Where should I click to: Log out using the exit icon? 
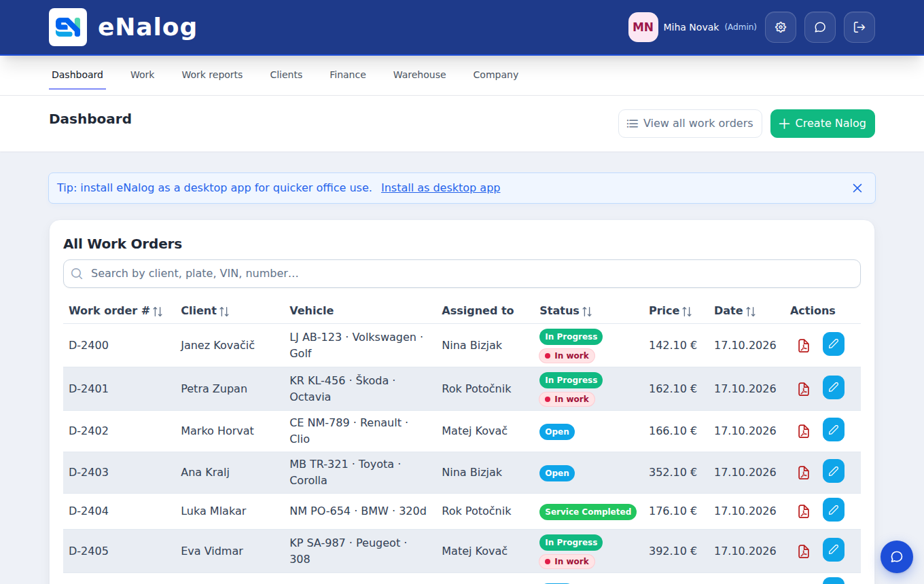click(859, 27)
